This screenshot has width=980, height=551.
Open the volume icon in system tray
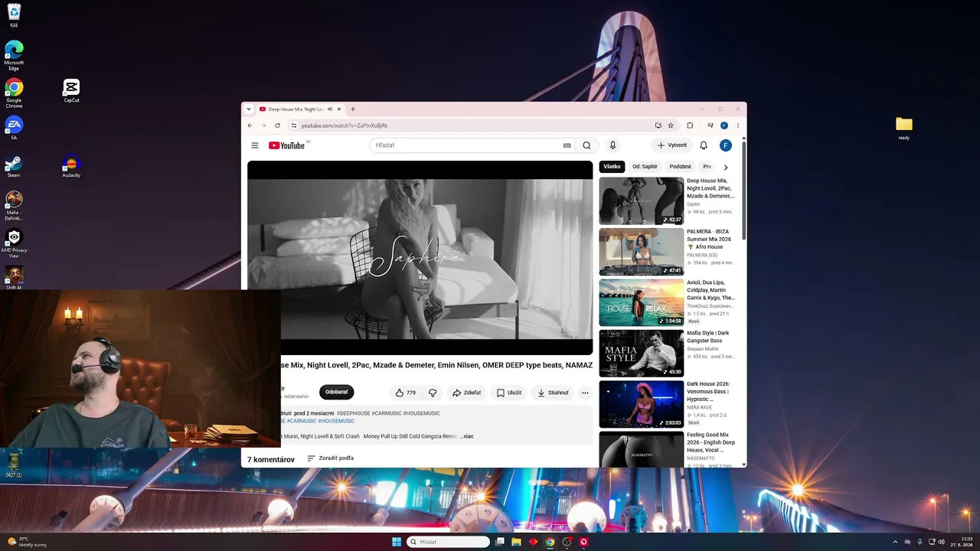point(941,542)
